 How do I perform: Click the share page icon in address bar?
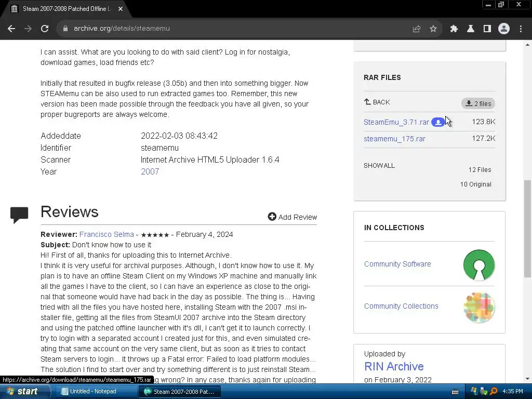point(417,29)
